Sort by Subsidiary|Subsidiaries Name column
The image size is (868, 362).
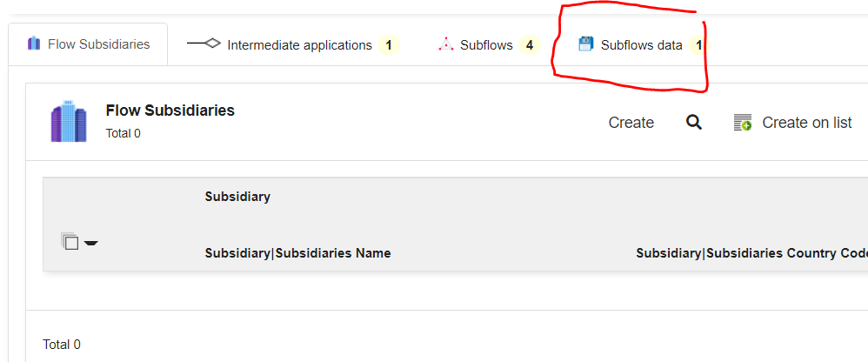tap(297, 253)
